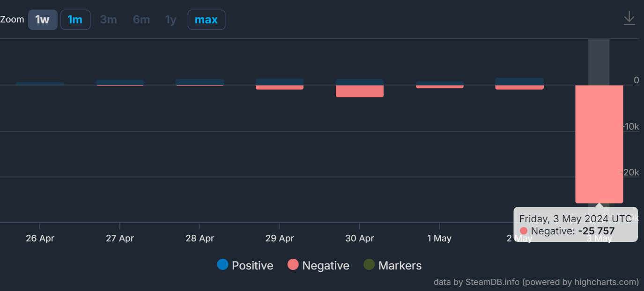
Task: Click the 3m zoom option
Action: click(x=108, y=20)
